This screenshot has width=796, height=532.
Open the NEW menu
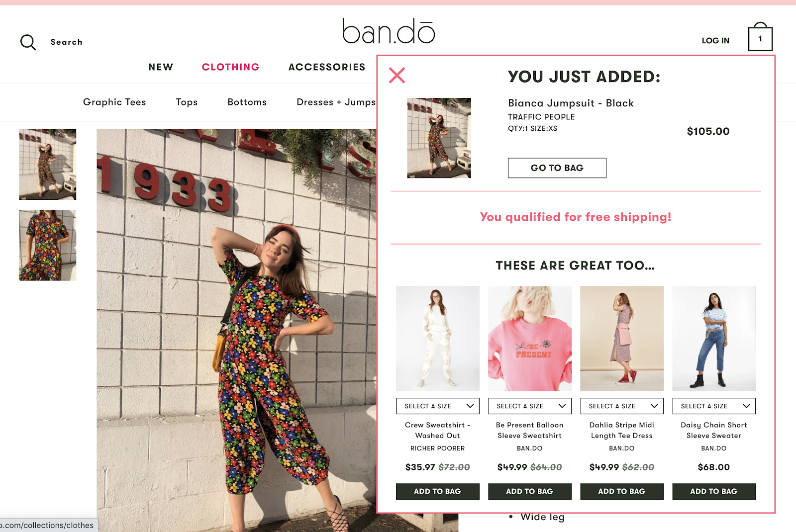pyautogui.click(x=161, y=67)
